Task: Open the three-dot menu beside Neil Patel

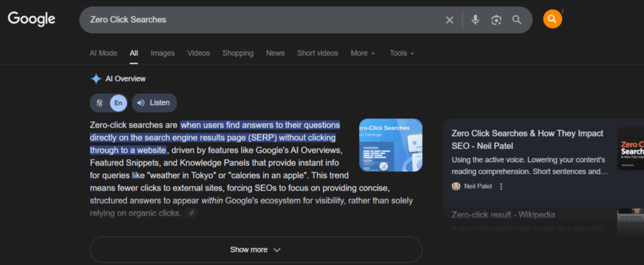Action: click(501, 187)
